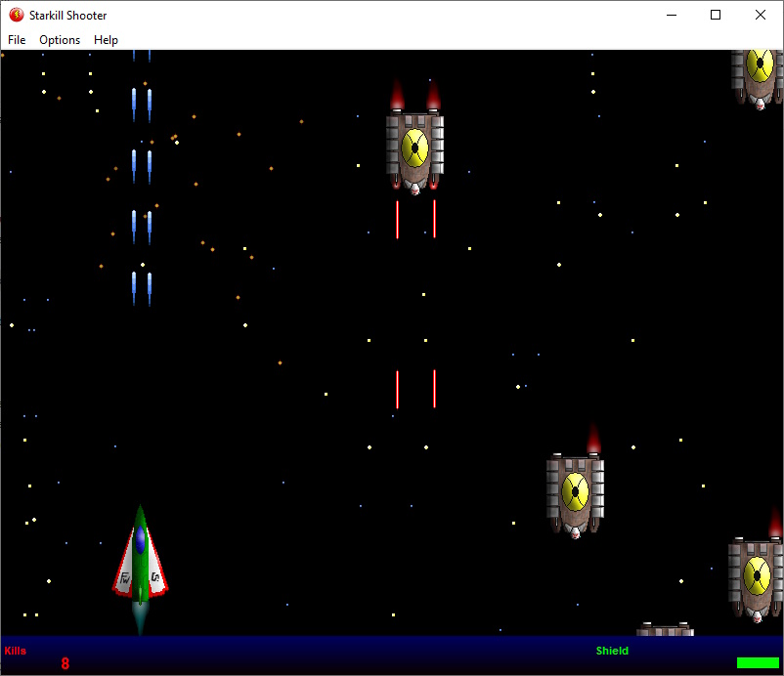Viewport: 784px width, 676px height.
Task: Target the enemy ship in the top-right corner
Action: tap(758, 73)
